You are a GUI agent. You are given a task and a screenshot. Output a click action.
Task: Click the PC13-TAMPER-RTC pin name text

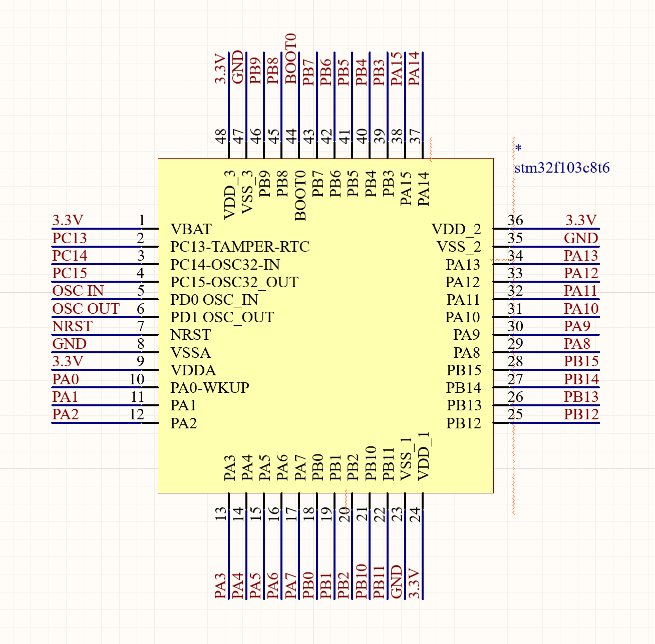239,247
